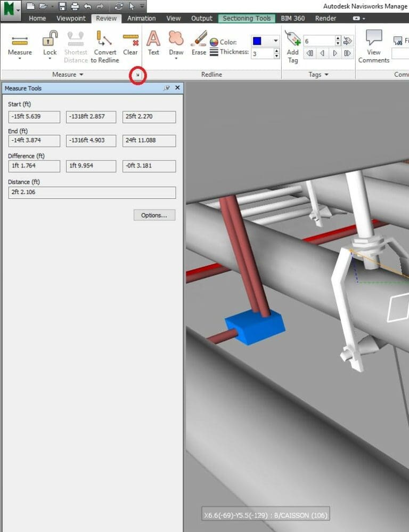
Task: Go to the next tag
Action: [x=335, y=53]
